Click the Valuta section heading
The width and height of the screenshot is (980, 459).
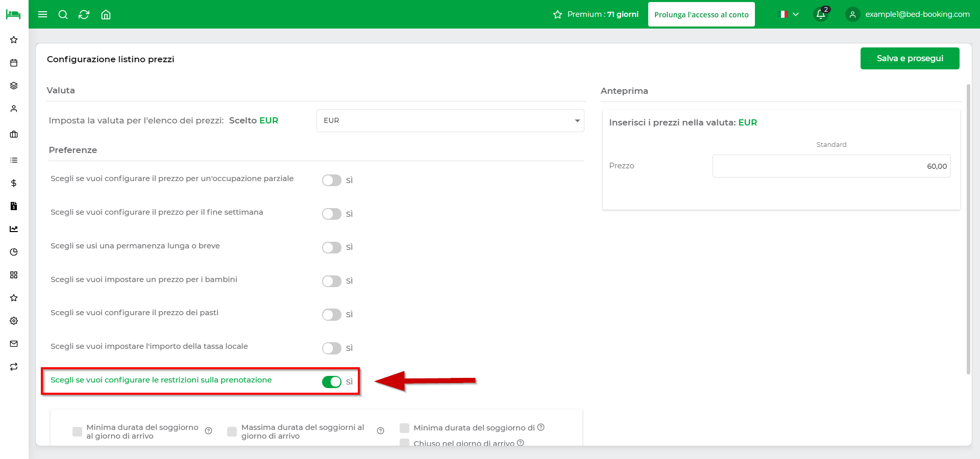click(x=61, y=90)
